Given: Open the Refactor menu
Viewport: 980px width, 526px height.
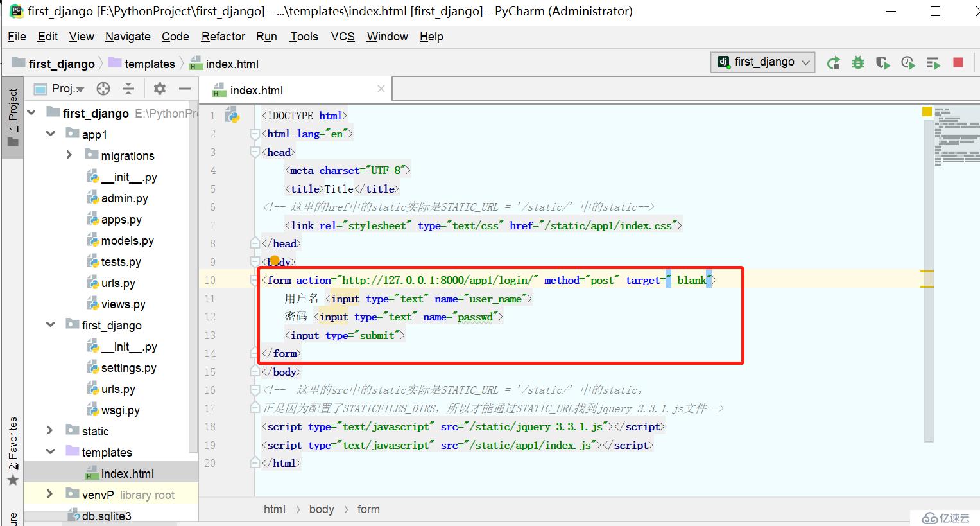Looking at the screenshot, I should [223, 37].
